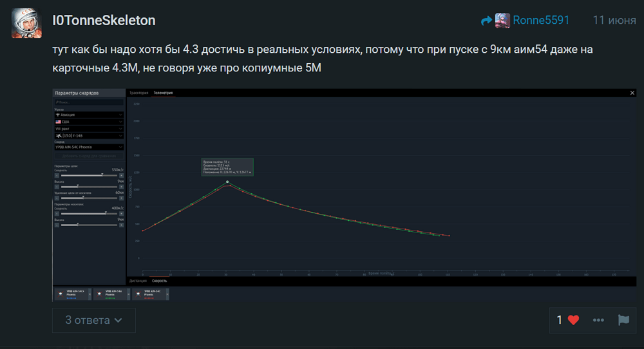The height and width of the screenshot is (349, 644).
Task: Remove the AIM-54C Phoenix card with its X
Action: click(167, 294)
